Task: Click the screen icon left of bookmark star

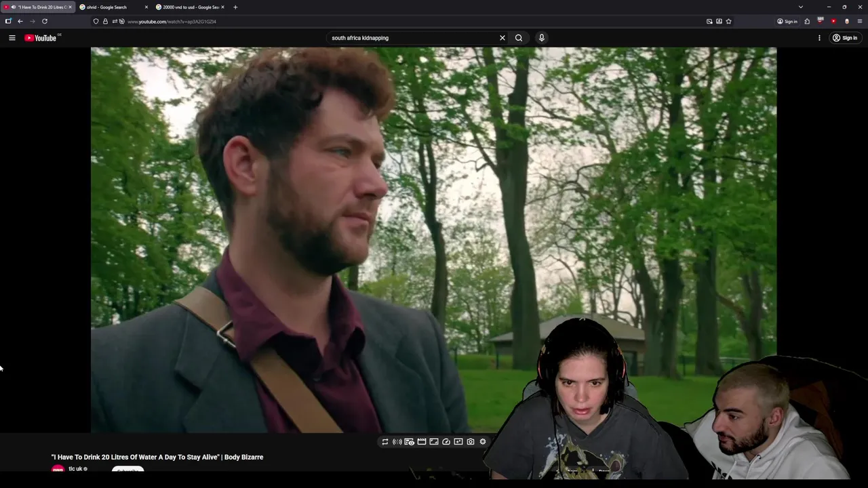Action: point(719,22)
